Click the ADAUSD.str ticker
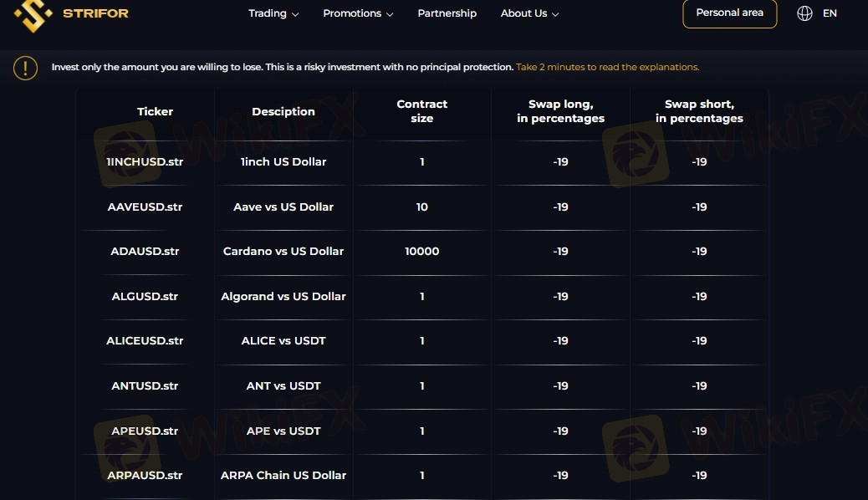This screenshot has width=868, height=500. pyautogui.click(x=145, y=251)
